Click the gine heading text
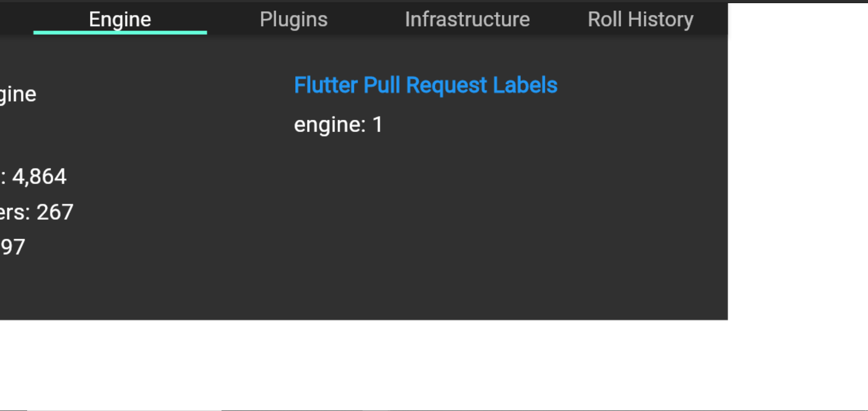This screenshot has height=411, width=868. [x=18, y=94]
